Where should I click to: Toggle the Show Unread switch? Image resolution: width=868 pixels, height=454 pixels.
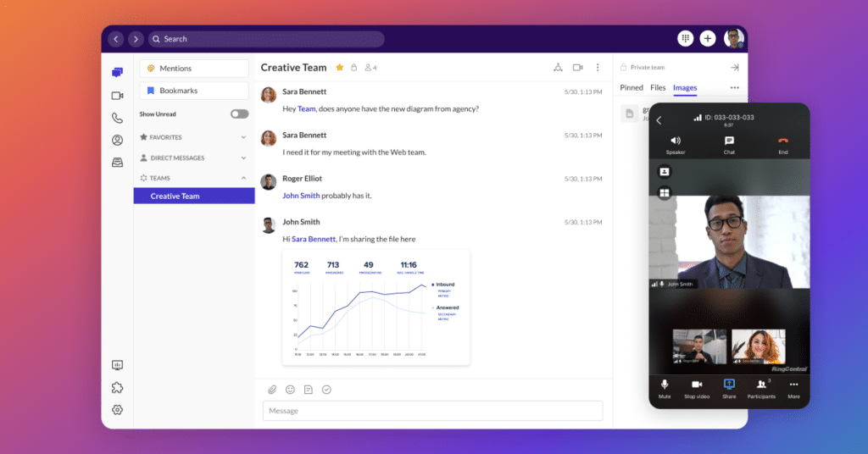pos(239,114)
